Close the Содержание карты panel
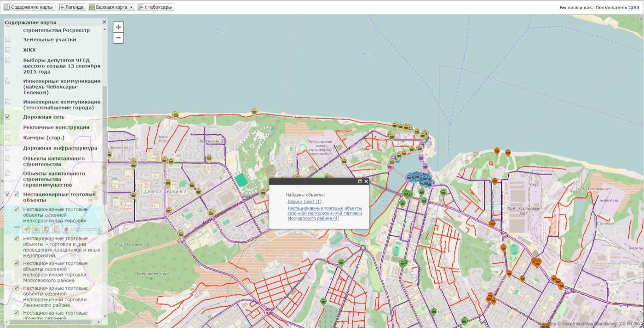 tap(104, 22)
